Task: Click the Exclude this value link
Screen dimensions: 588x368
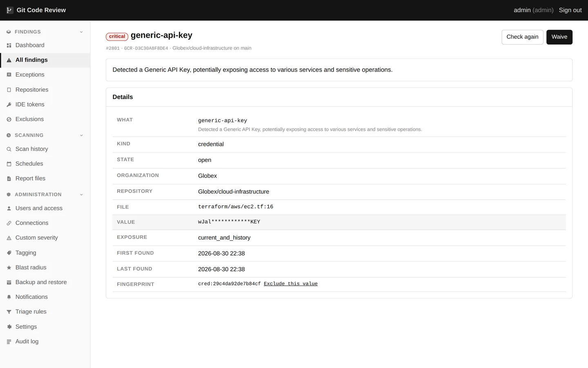Action: (x=291, y=284)
